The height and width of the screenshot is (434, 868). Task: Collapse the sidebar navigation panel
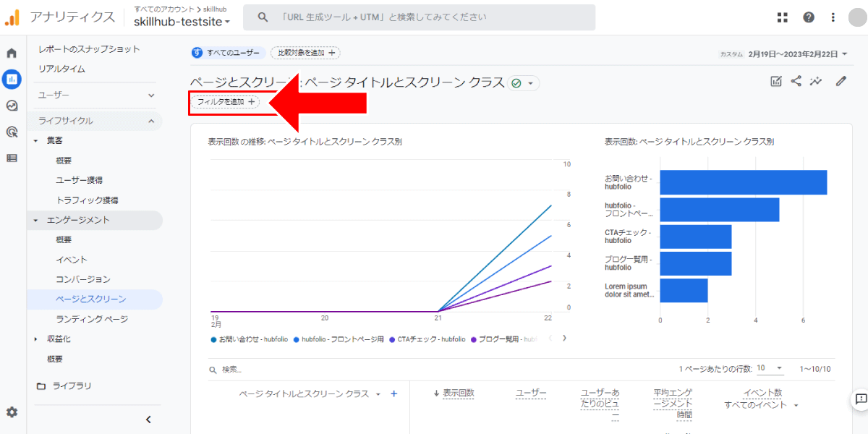pyautogui.click(x=148, y=420)
